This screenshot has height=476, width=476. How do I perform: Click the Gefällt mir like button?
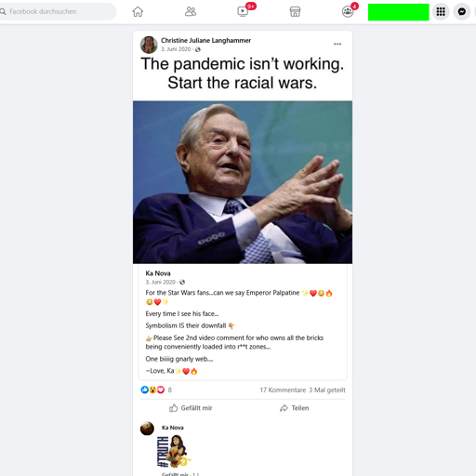pyautogui.click(x=191, y=408)
